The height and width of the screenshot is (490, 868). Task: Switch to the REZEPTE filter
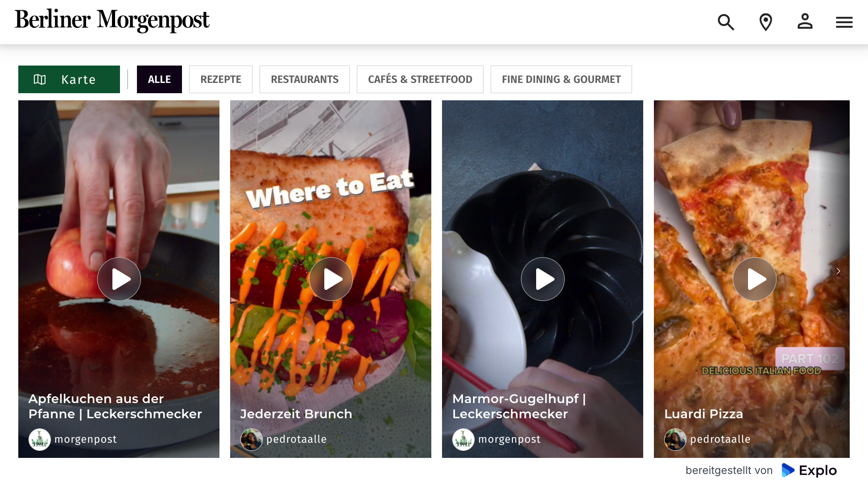[x=221, y=79]
